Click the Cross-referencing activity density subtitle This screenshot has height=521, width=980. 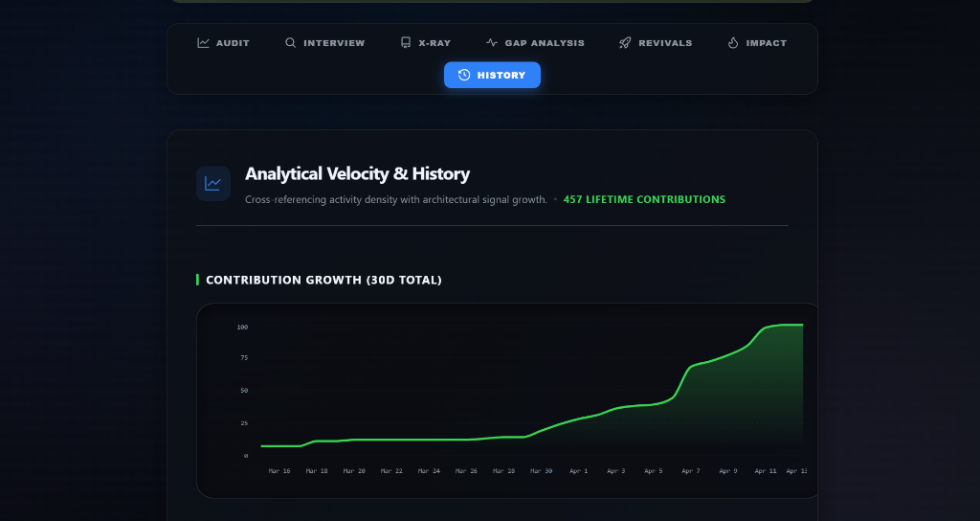[x=396, y=199]
